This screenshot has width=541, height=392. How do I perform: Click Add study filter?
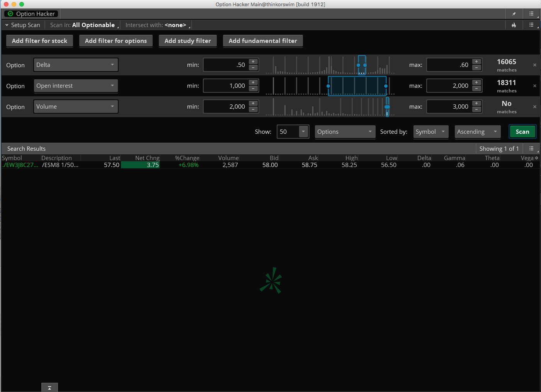[x=188, y=41]
